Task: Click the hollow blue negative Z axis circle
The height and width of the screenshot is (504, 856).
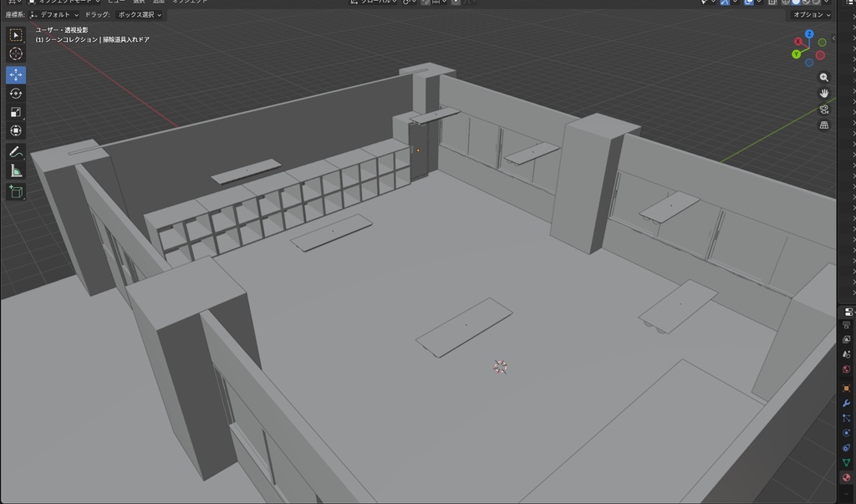Action: pos(809,63)
